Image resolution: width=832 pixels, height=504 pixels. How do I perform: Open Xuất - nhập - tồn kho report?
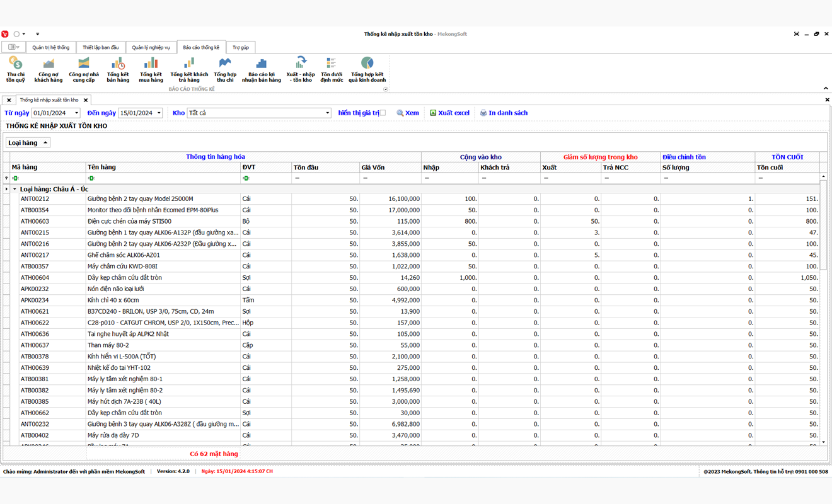301,69
